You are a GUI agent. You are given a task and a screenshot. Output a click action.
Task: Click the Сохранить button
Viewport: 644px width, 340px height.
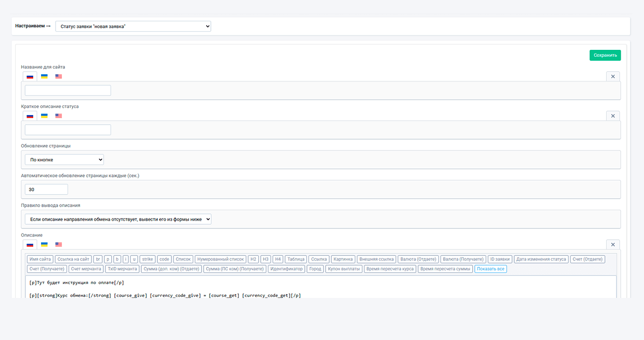point(605,55)
